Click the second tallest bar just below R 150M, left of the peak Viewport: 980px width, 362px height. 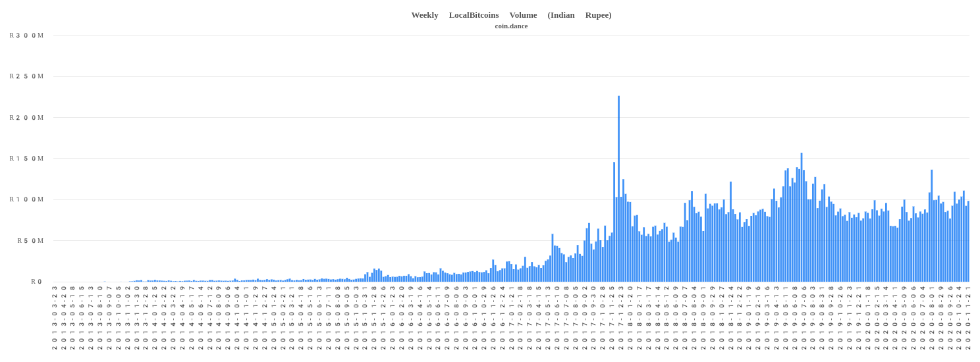(x=614, y=224)
